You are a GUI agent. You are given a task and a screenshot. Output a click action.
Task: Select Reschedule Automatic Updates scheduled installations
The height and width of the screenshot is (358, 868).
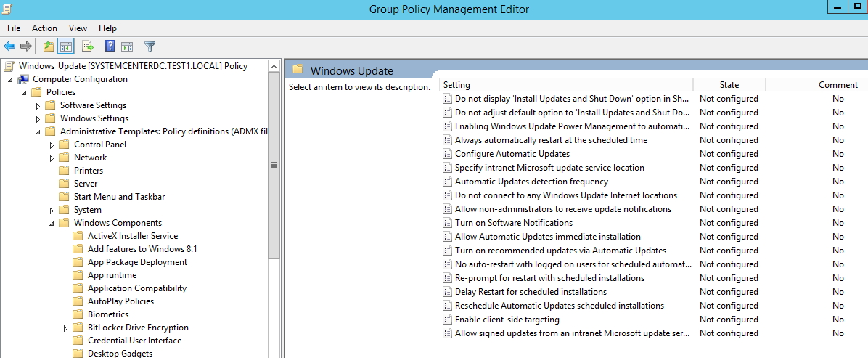pos(559,306)
